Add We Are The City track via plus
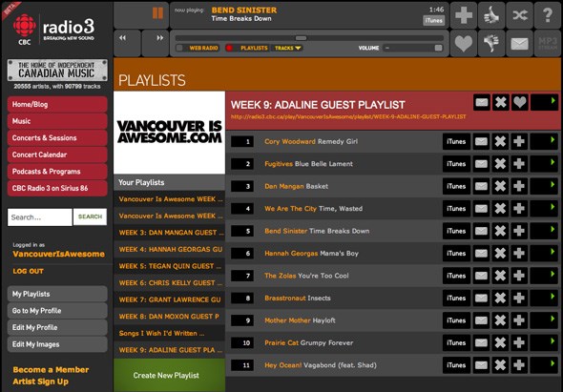This screenshot has height=392, width=563. [519, 209]
